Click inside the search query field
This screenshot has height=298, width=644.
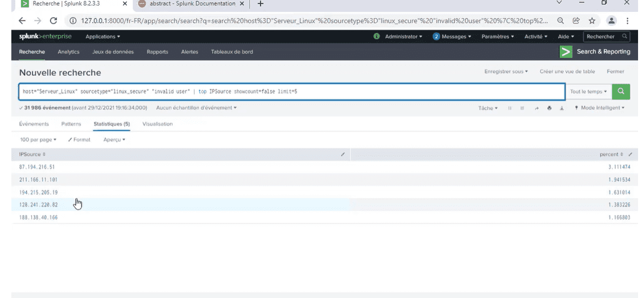[292, 91]
